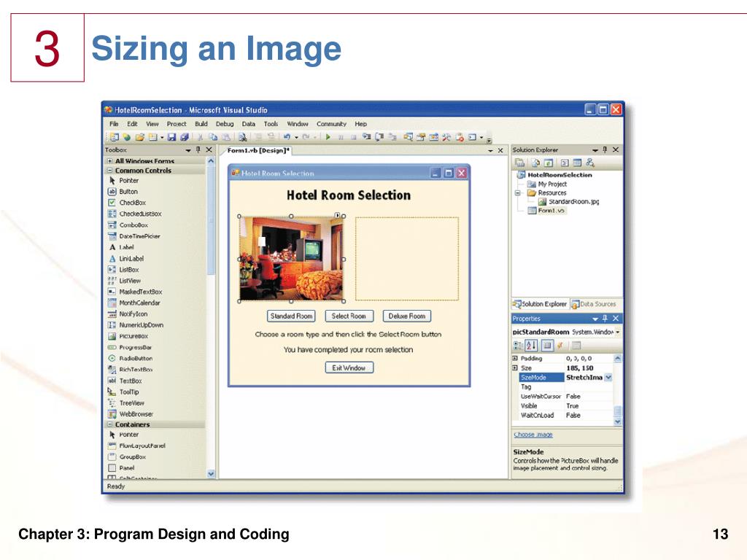Collapse the Resources folder node
This screenshot has height=560, width=747.
(518, 192)
